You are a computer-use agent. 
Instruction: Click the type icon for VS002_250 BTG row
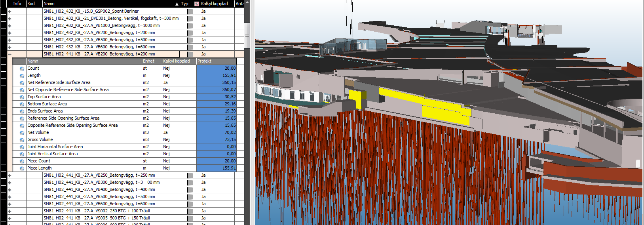click(x=190, y=211)
